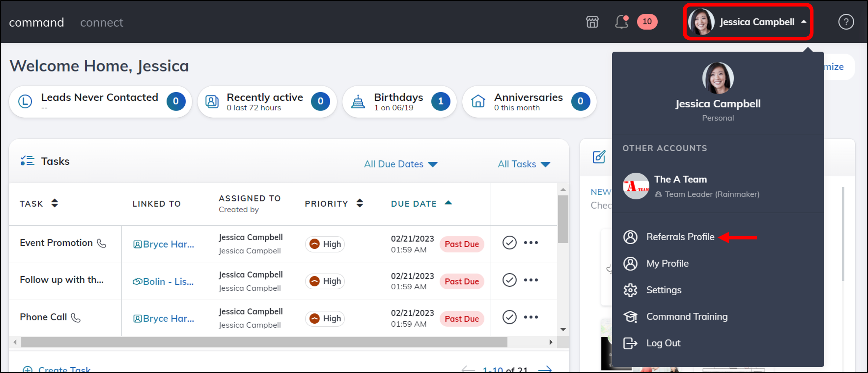Image resolution: width=868 pixels, height=373 pixels.
Task: Open the notifications bell icon
Action: pyautogui.click(x=621, y=22)
